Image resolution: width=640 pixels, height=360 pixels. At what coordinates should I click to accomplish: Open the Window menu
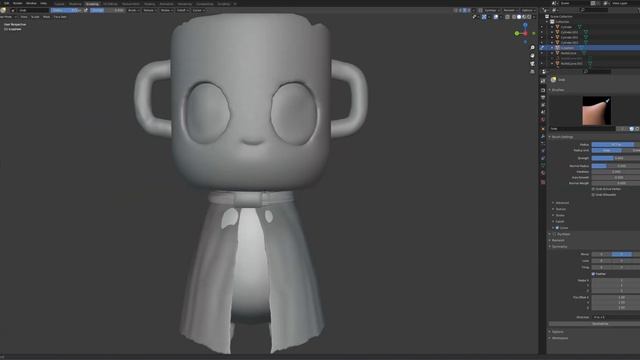31,3
